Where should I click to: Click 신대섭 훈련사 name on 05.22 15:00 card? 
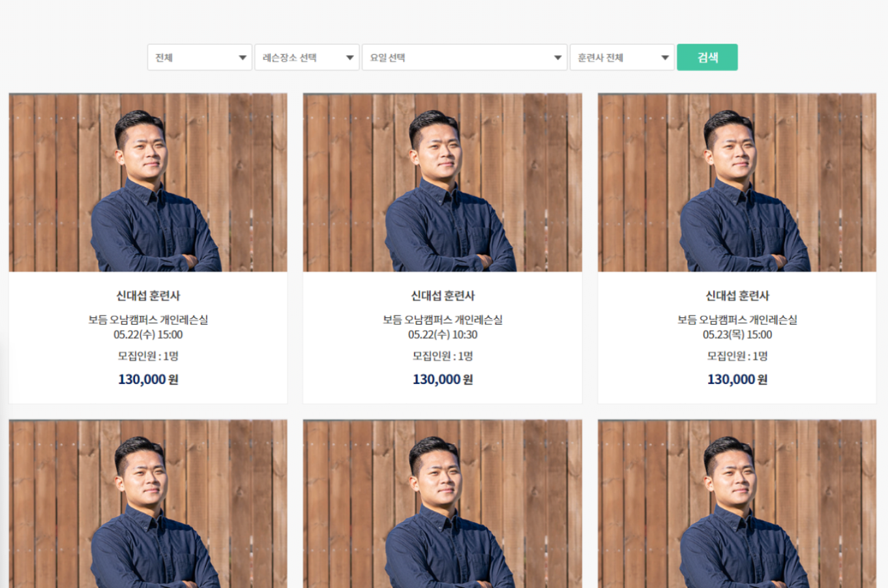coord(148,296)
